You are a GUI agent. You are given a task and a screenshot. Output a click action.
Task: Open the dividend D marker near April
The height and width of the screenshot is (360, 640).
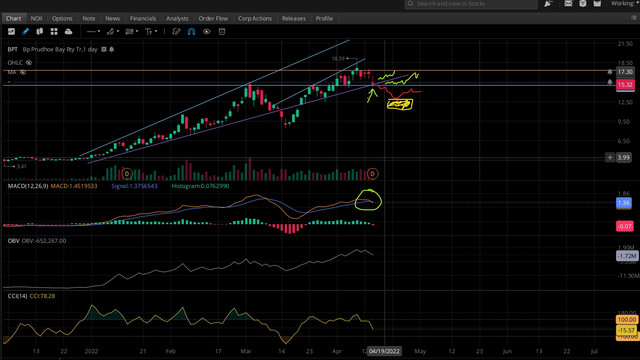tap(372, 174)
